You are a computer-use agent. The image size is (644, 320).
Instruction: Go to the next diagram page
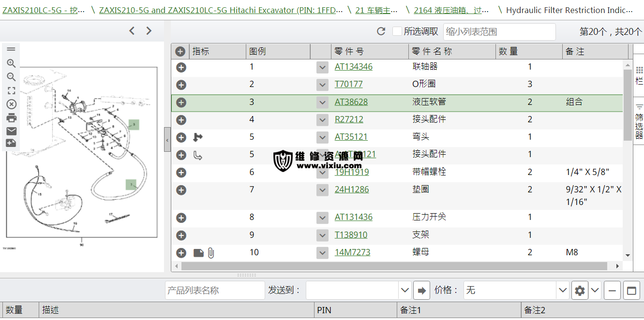click(149, 31)
